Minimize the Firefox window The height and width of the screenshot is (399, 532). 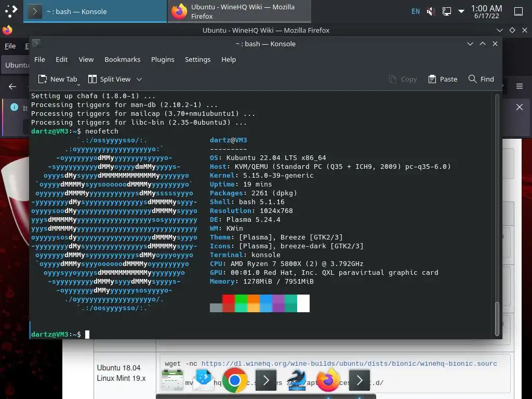pos(499,30)
